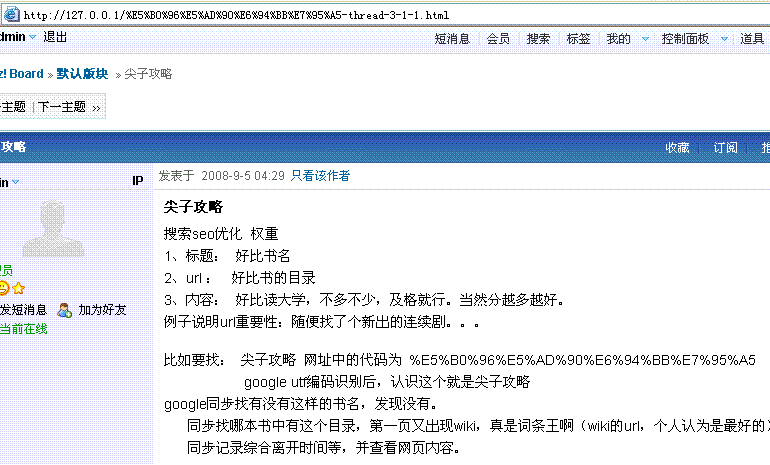
Task: Click the IE page icon in address bar
Action: (x=11, y=14)
